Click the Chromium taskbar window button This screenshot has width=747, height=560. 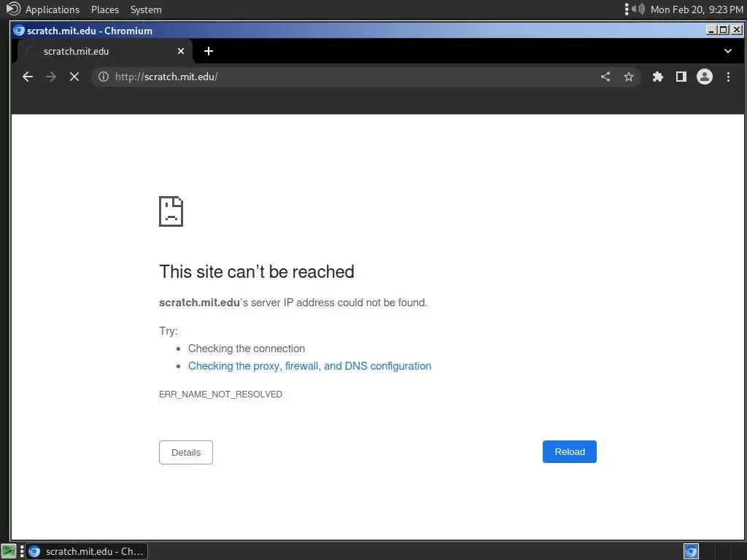pos(86,551)
